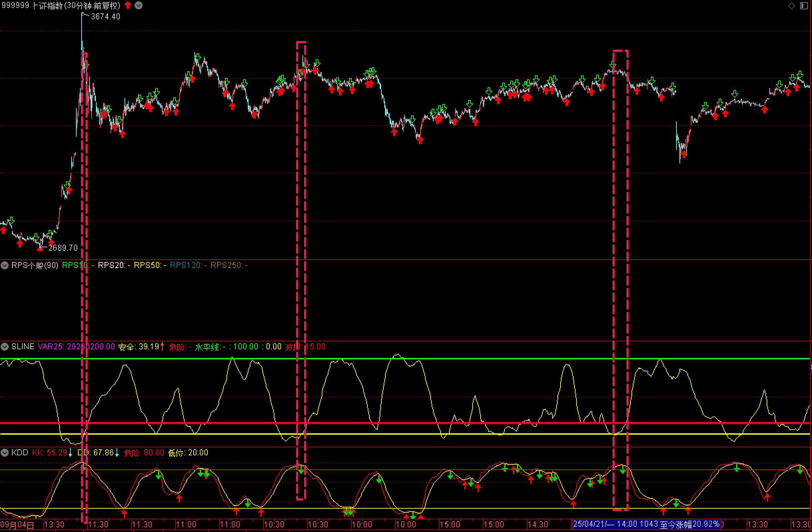This screenshot has height=532, width=812.
Task: Click the red up arrow beside chart title
Action: pos(128,5)
